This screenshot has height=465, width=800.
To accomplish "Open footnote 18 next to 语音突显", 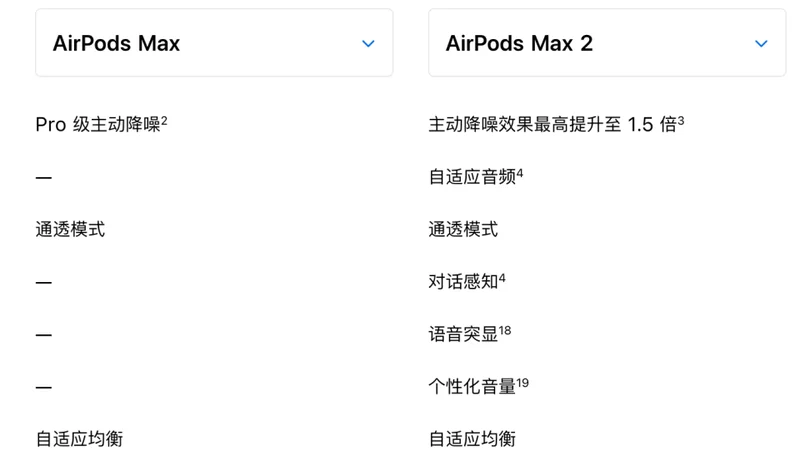I will (x=505, y=330).
